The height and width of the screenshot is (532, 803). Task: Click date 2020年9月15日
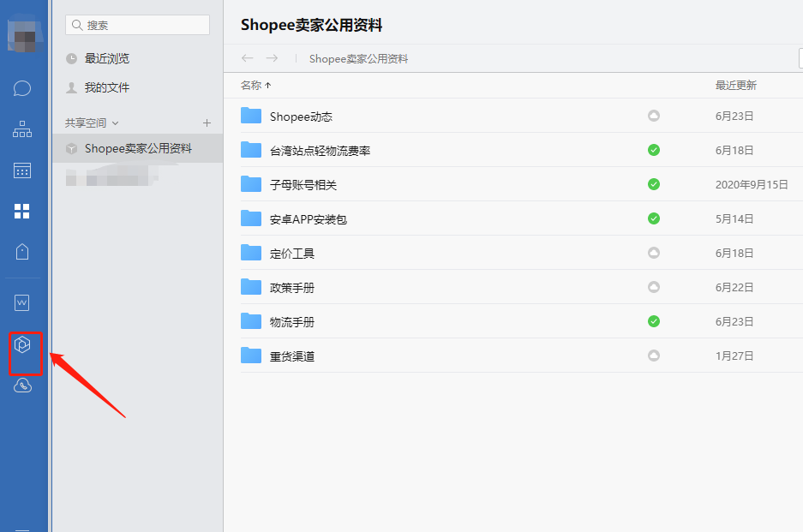pyautogui.click(x=752, y=185)
